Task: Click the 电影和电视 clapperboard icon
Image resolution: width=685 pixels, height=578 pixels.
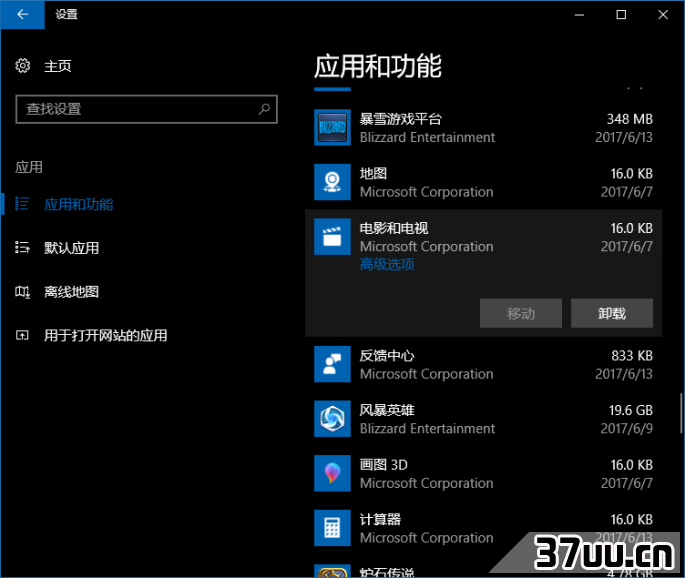Action: (x=332, y=236)
